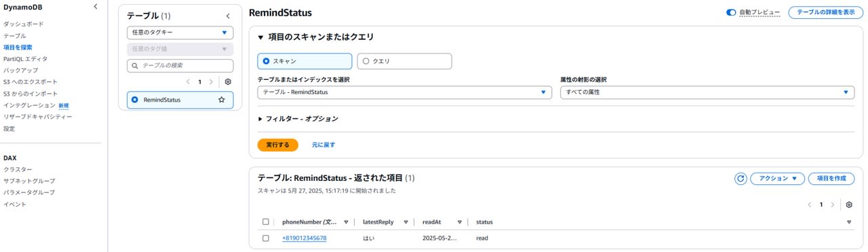Go to previous page of returned items
The image size is (868, 252).
pos(809,205)
